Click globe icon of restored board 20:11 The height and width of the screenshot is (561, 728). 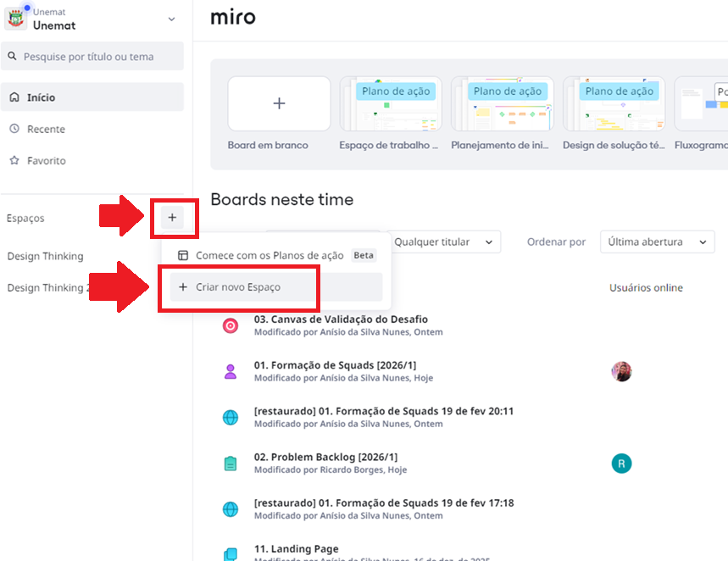coord(231,418)
